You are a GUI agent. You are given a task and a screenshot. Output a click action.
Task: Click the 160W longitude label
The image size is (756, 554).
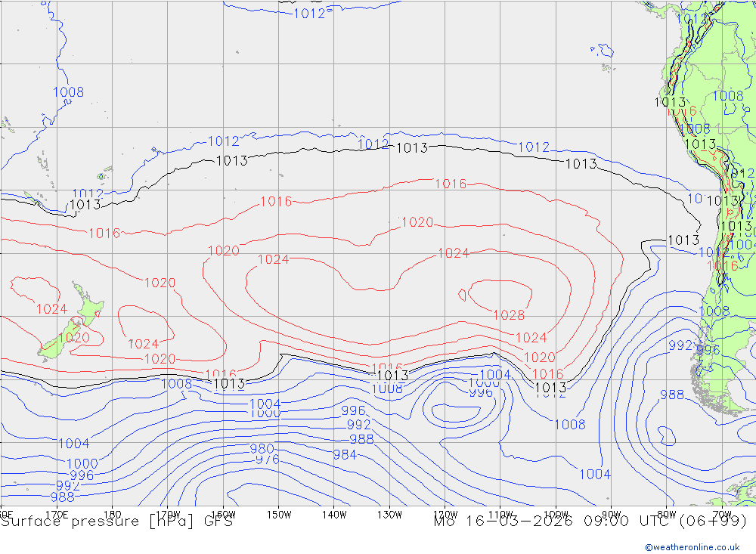coord(223,515)
